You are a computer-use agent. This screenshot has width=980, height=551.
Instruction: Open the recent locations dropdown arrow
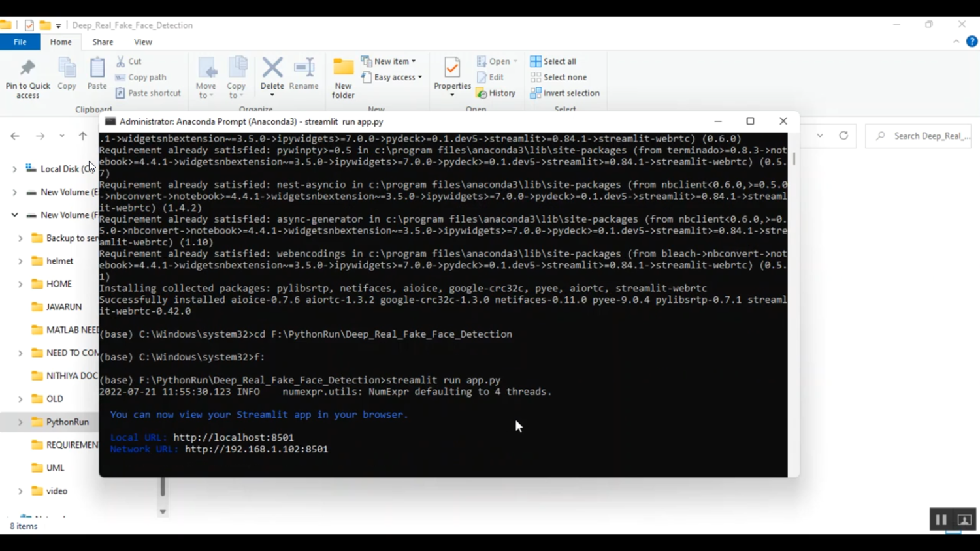coord(62,136)
